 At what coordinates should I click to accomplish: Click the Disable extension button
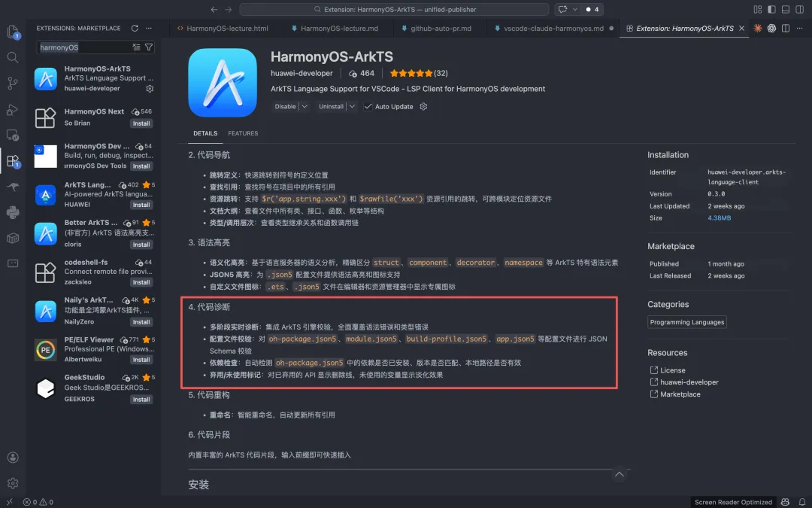pyautogui.click(x=286, y=106)
